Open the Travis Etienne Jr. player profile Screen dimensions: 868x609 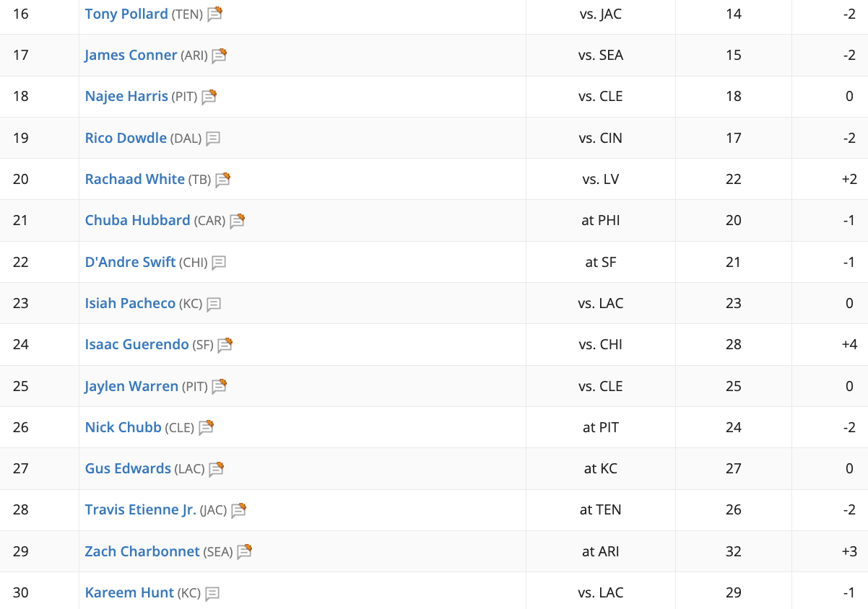[141, 509]
